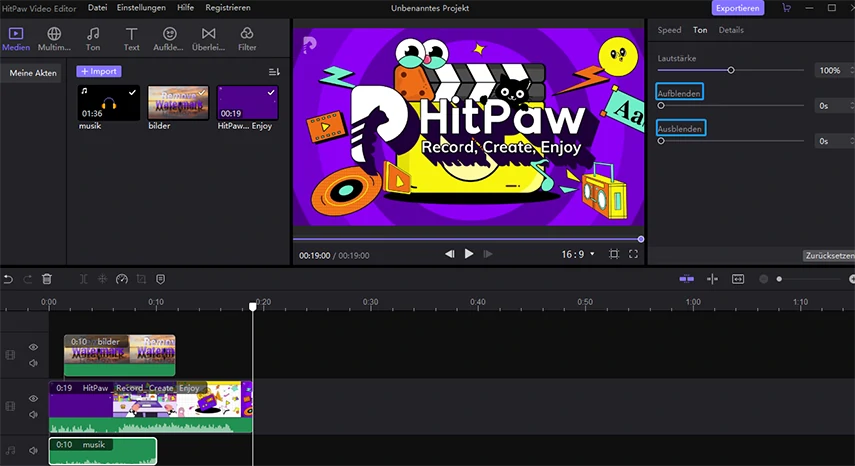Click the crop tool icon
Screen dimensions: 855x466
(141, 279)
